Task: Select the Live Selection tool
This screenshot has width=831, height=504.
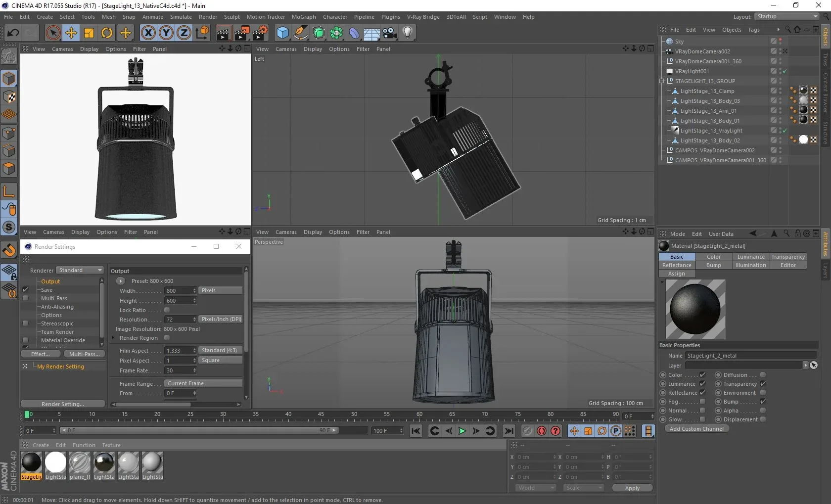Action: [53, 33]
